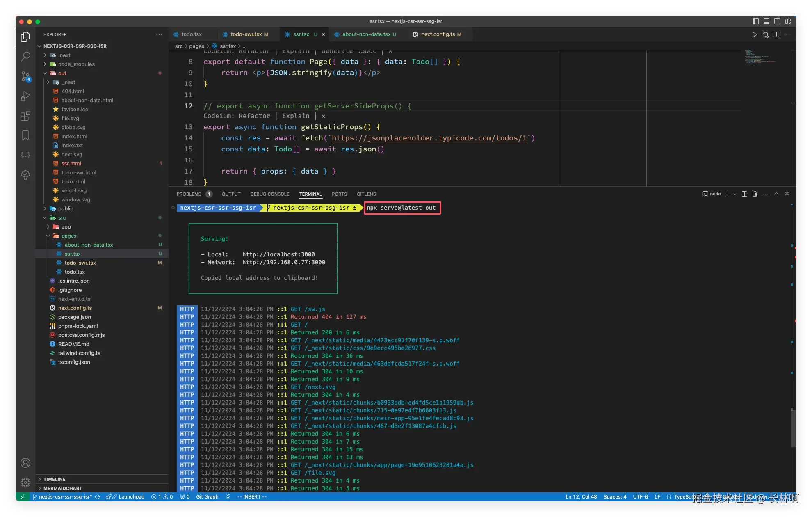The image size is (812, 517).
Task: Open the Accounts icon
Action: pos(25,463)
